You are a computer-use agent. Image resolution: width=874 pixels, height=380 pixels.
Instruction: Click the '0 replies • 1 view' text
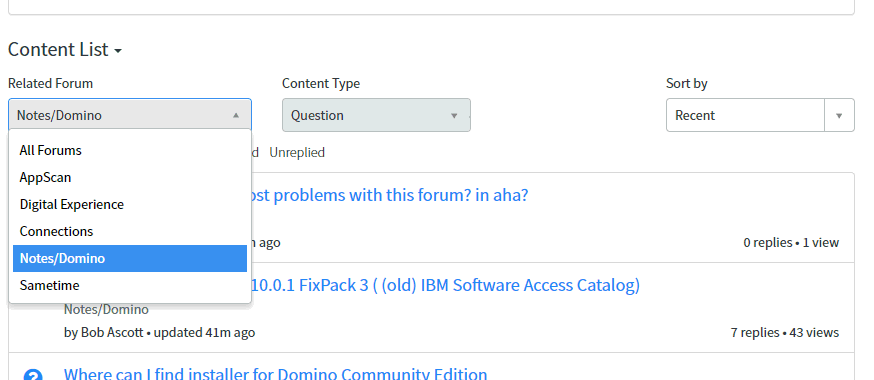pyautogui.click(x=791, y=242)
